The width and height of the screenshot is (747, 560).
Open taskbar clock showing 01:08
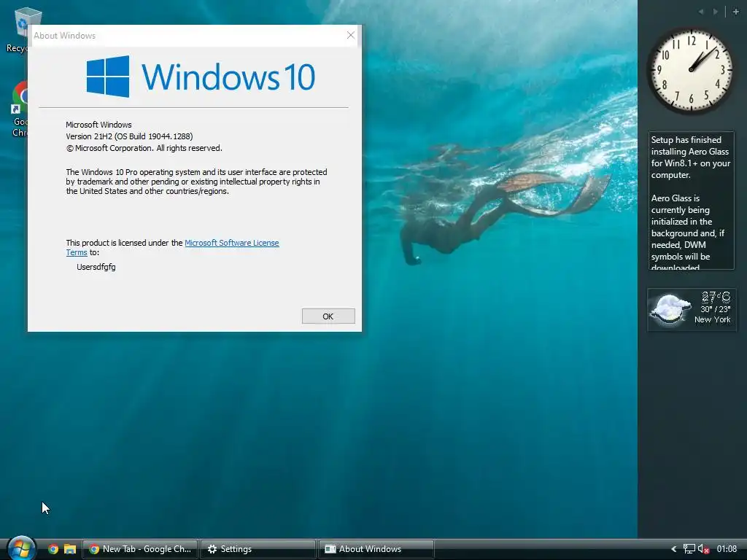pyautogui.click(x=727, y=549)
